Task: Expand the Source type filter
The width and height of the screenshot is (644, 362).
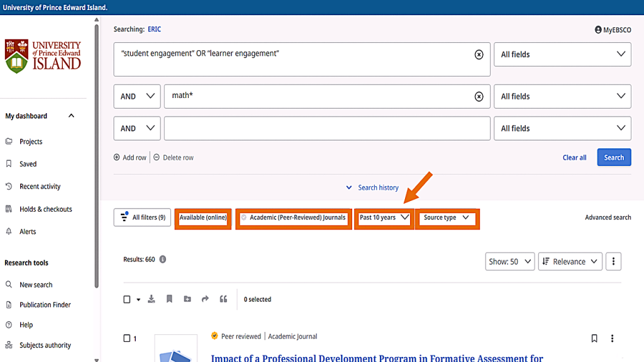Action: (x=447, y=218)
